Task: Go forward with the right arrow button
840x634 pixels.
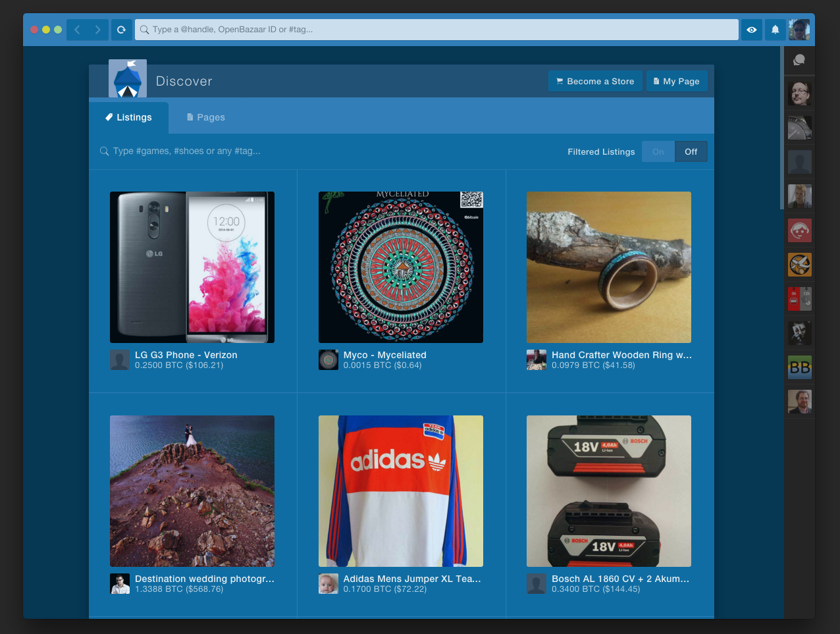Action: tap(98, 30)
